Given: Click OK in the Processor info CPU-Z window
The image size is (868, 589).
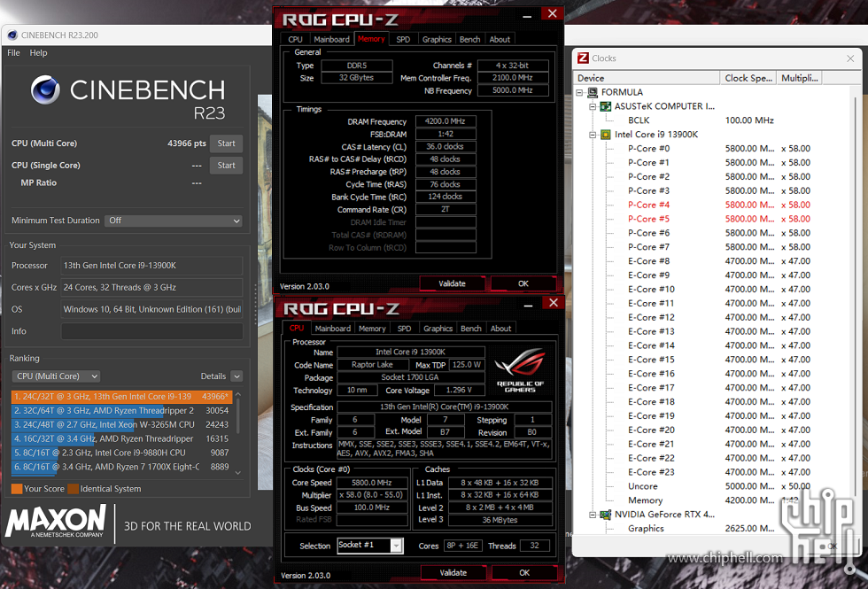Looking at the screenshot, I should [x=524, y=573].
